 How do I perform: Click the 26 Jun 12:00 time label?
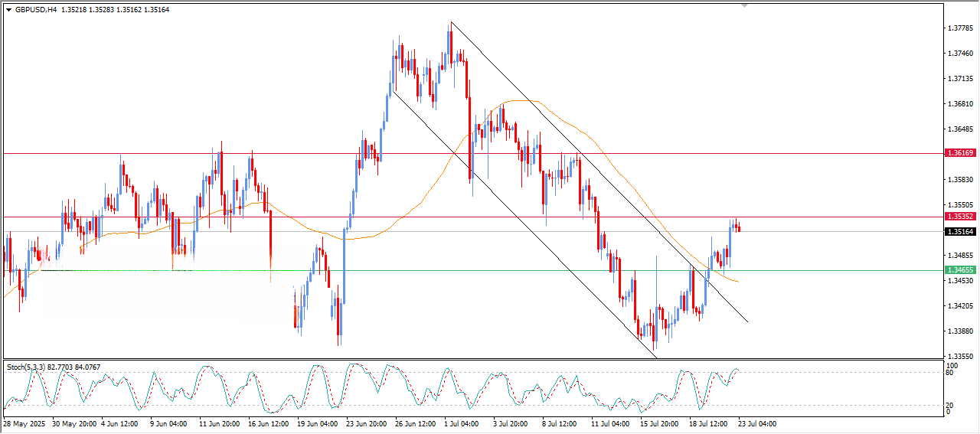pyautogui.click(x=416, y=423)
